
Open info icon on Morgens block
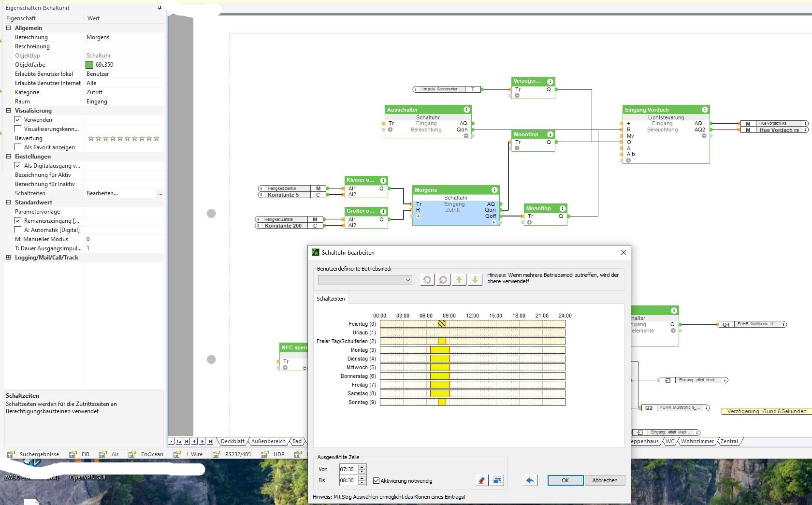[494, 190]
